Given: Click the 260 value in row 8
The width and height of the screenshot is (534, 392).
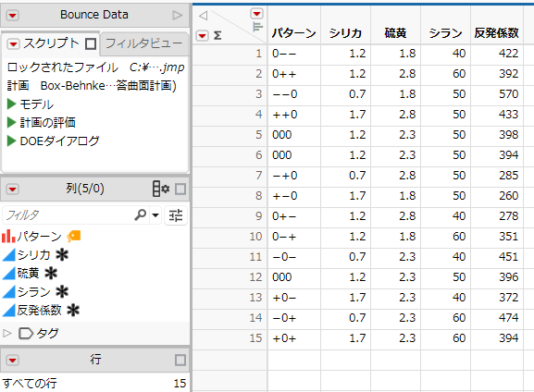Looking at the screenshot, I should pyautogui.click(x=508, y=196).
